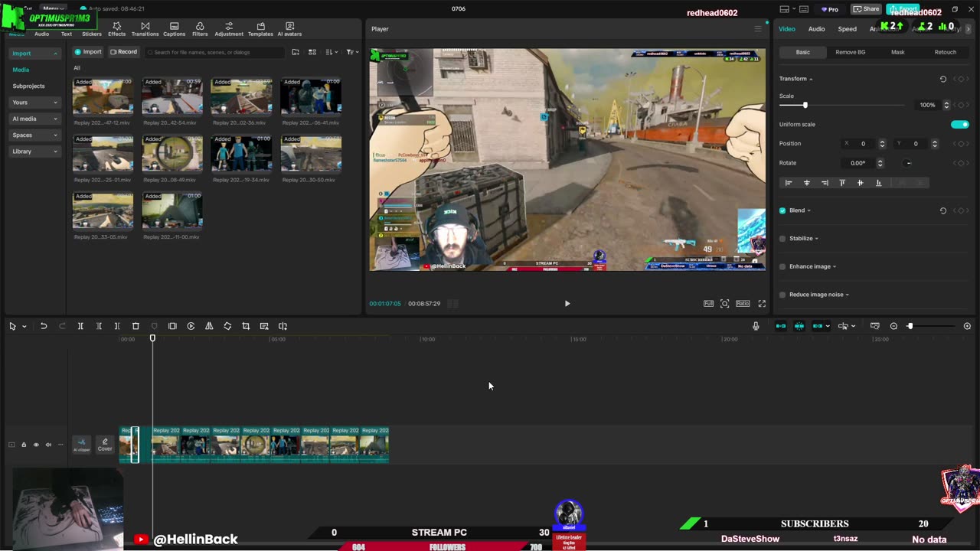Open the Mask tab
Viewport: 980px width, 551px height.
coord(898,52)
